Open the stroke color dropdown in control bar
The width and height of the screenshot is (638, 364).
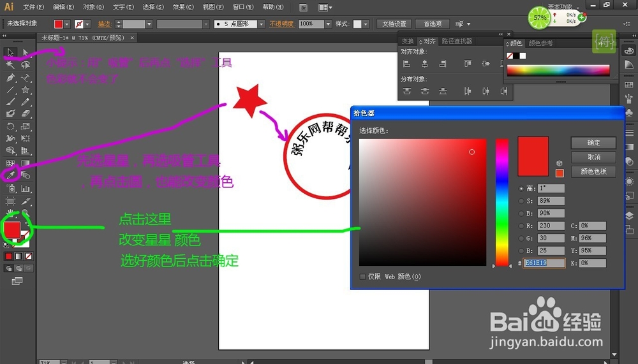87,24
